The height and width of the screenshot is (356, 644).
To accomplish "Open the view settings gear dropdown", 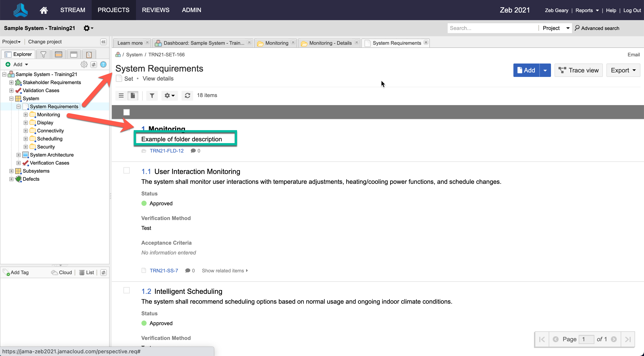I will pos(169,95).
